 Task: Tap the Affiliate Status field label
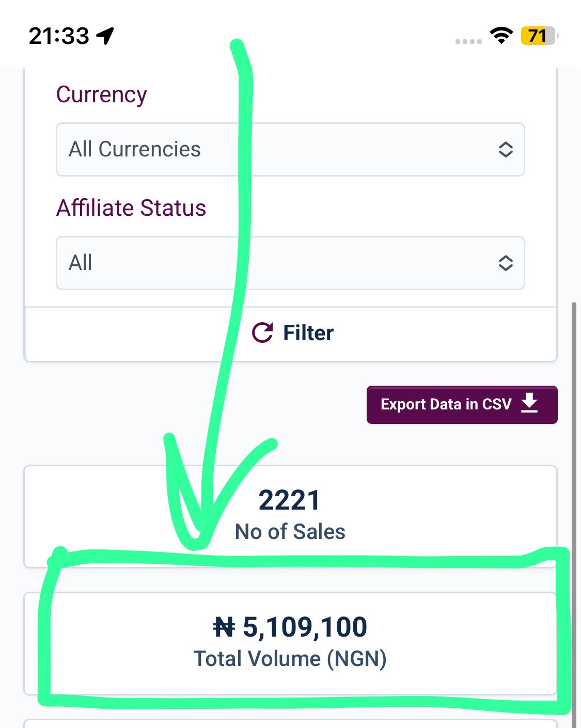click(x=131, y=208)
